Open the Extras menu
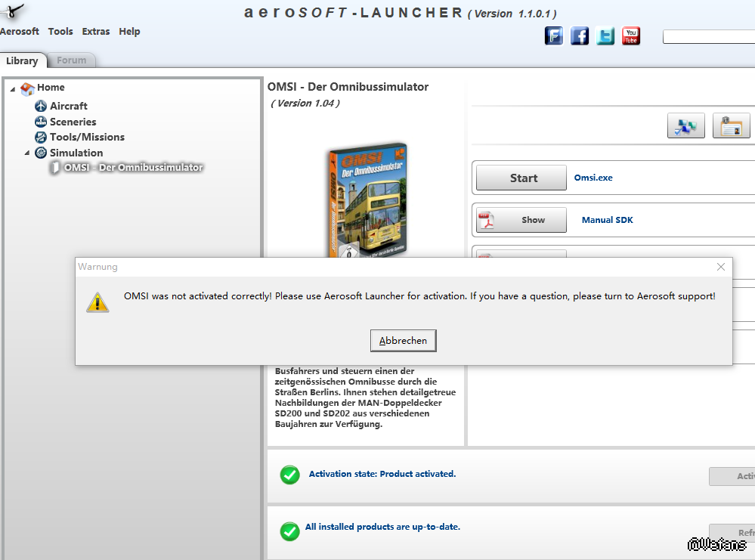Viewport: 755px width, 560px height. coord(96,31)
